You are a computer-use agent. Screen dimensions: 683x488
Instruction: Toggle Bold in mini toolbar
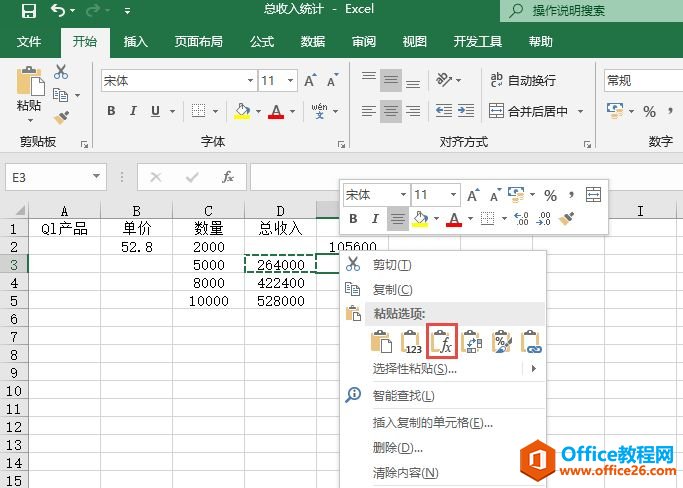coord(353,219)
